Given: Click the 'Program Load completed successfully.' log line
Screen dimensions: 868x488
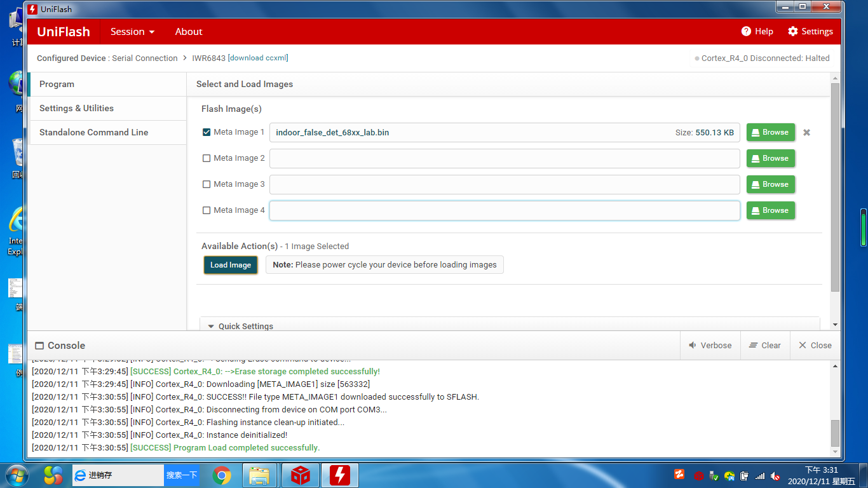Looking at the screenshot, I should (175, 447).
